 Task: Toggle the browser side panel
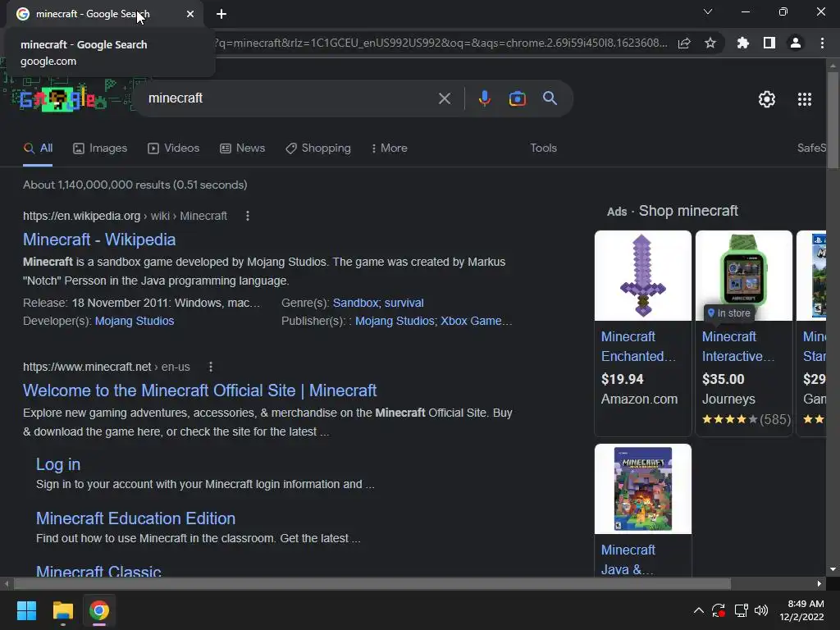[x=769, y=43]
